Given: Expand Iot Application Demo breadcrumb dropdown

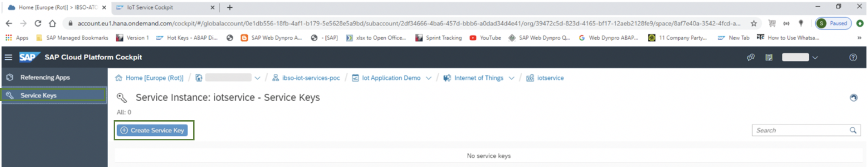Looking at the screenshot, I should click(x=429, y=78).
